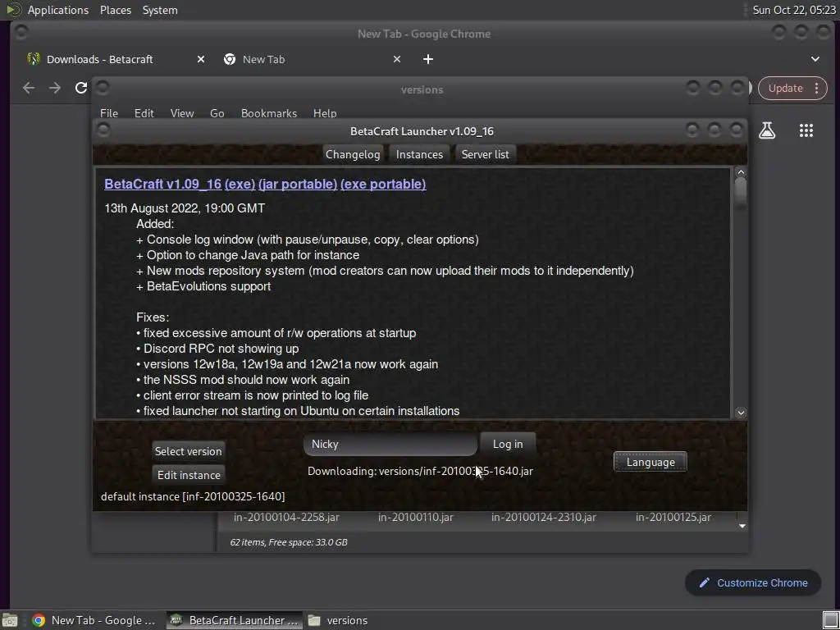Open the File menu in versions window

(x=109, y=113)
